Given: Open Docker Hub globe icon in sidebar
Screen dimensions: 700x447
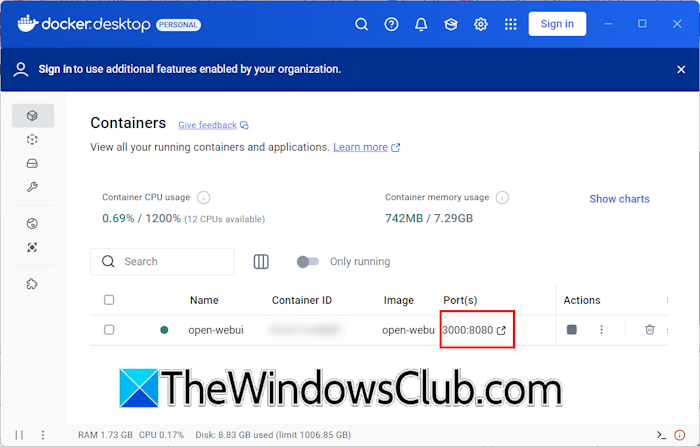Looking at the screenshot, I should [x=32, y=224].
